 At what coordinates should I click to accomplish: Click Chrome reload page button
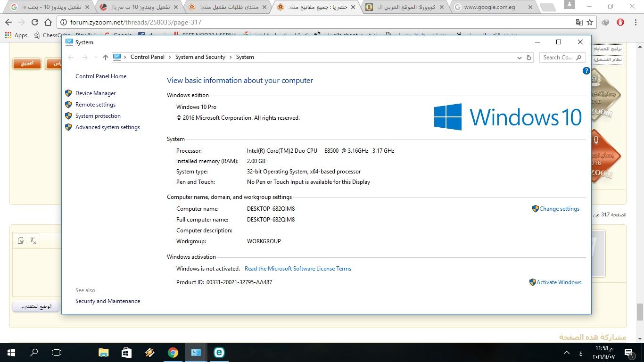pos(34,22)
